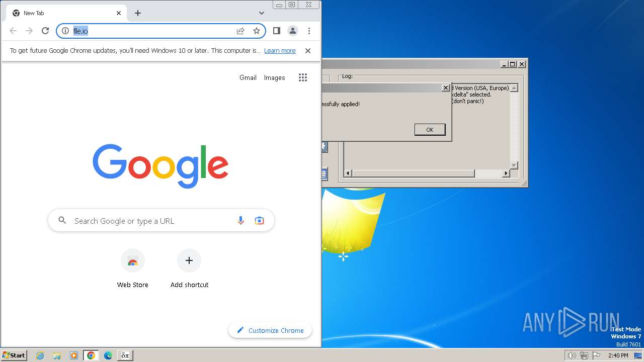Open Microsoft Edge from taskbar
The width and height of the screenshot is (644, 362).
coord(108,355)
